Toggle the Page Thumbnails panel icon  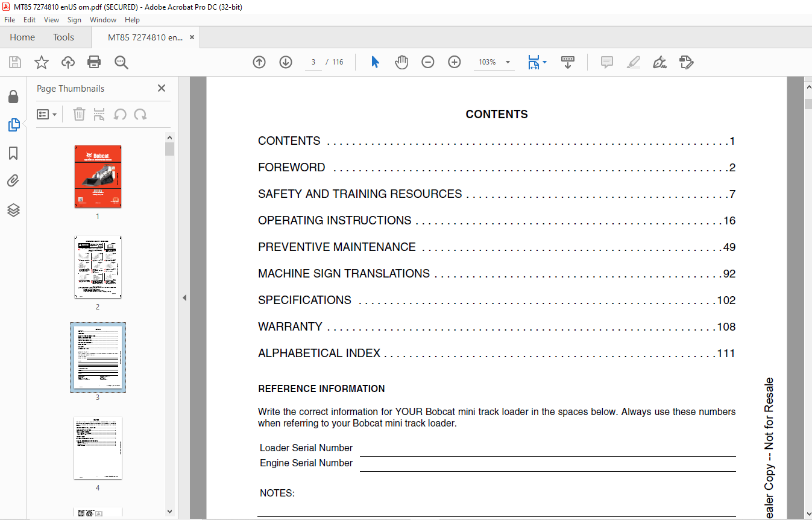[x=13, y=125]
